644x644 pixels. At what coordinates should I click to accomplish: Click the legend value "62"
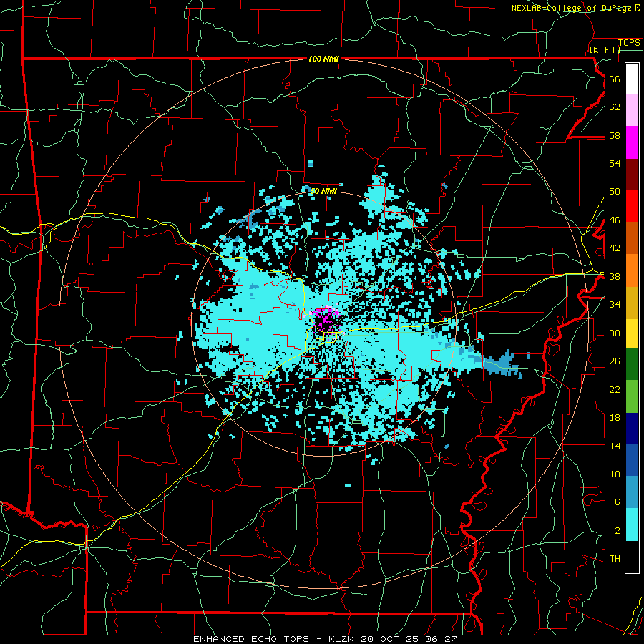point(615,107)
